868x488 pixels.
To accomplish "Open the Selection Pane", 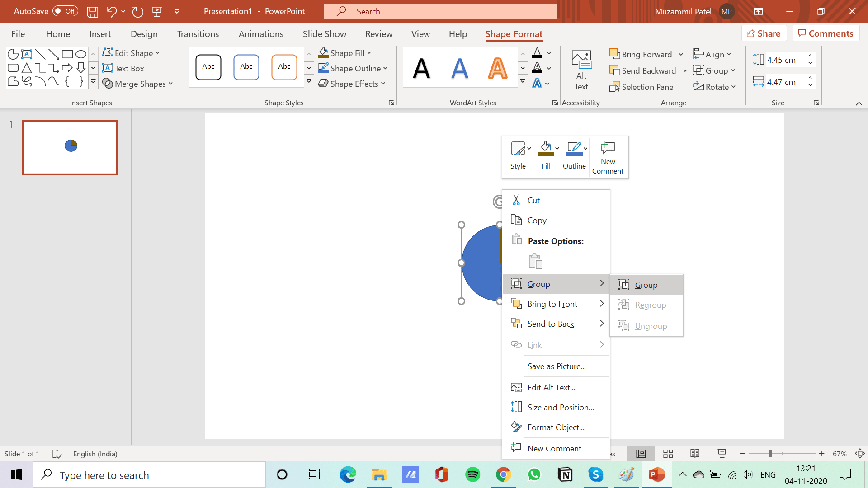I will [641, 87].
